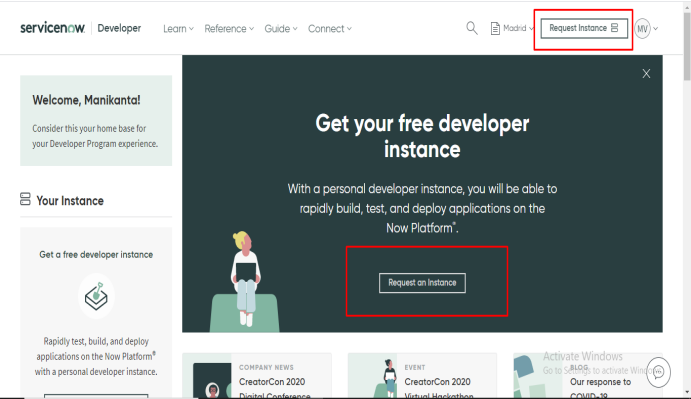Expand the Guide menu

281,29
